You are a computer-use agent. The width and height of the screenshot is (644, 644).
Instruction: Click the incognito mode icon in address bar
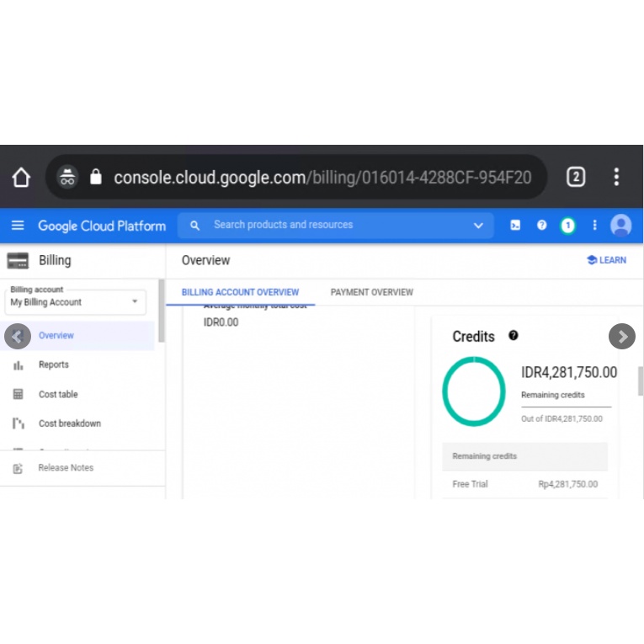point(67,177)
